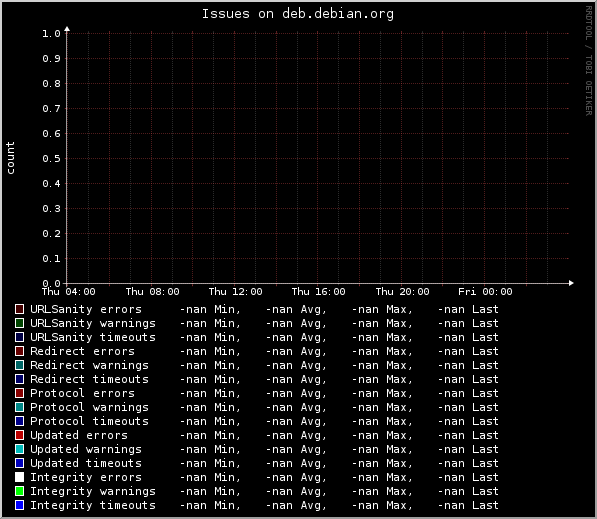This screenshot has height=519, width=597.
Task: Click the RRDTOOL / TOBI OETIKER watermark
Action: pos(589,61)
